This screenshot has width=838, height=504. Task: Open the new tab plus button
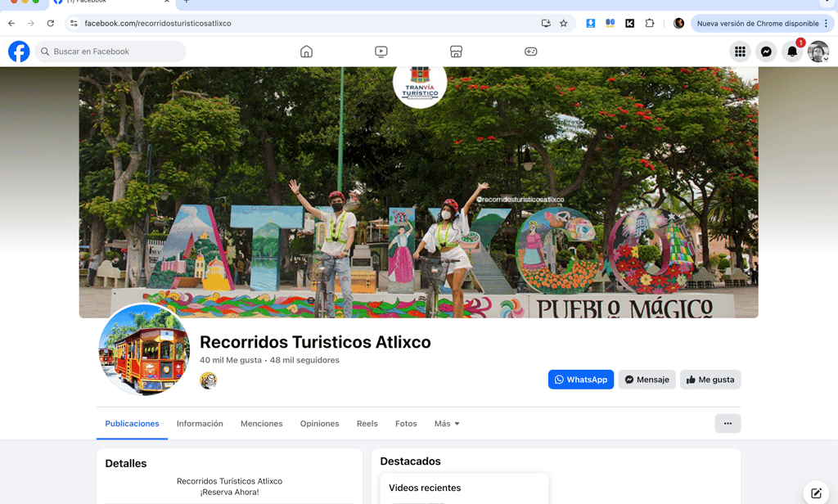[x=186, y=2]
